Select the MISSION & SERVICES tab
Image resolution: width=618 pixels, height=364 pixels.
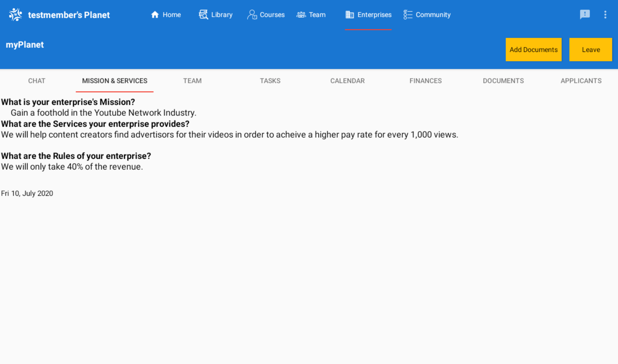[x=114, y=81]
